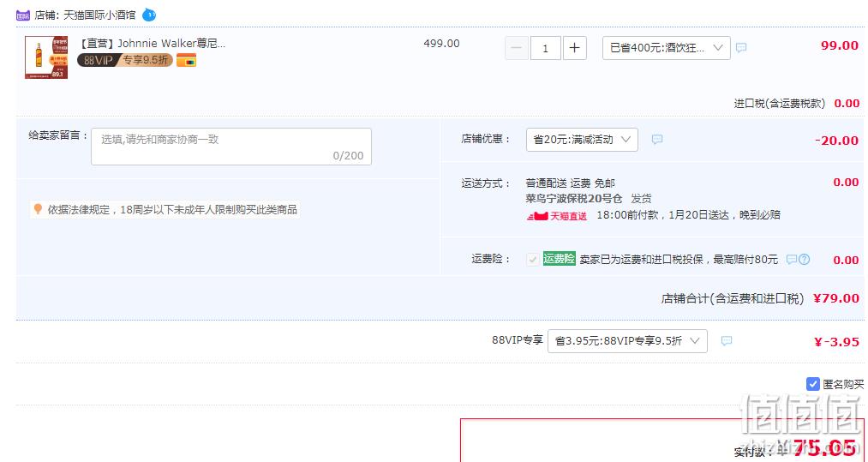Click the Tmall International store badge icon
The width and height of the screenshot is (868, 462).
click(22, 15)
